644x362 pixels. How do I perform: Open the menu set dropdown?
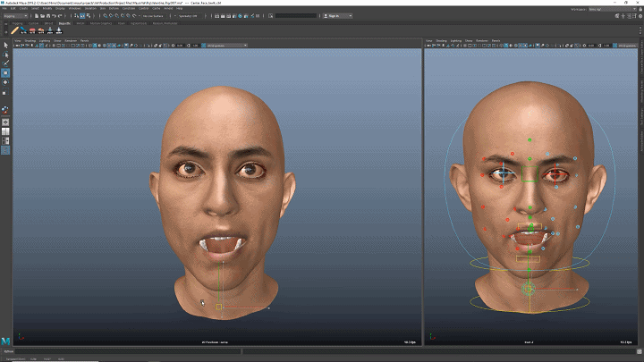point(16,15)
